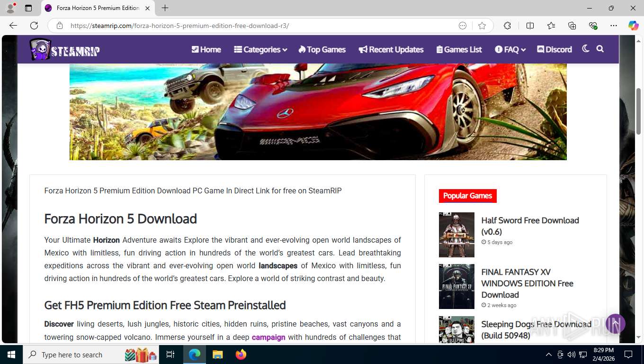This screenshot has height=364, width=644.
Task: Open Collections icon
Action: point(572,26)
